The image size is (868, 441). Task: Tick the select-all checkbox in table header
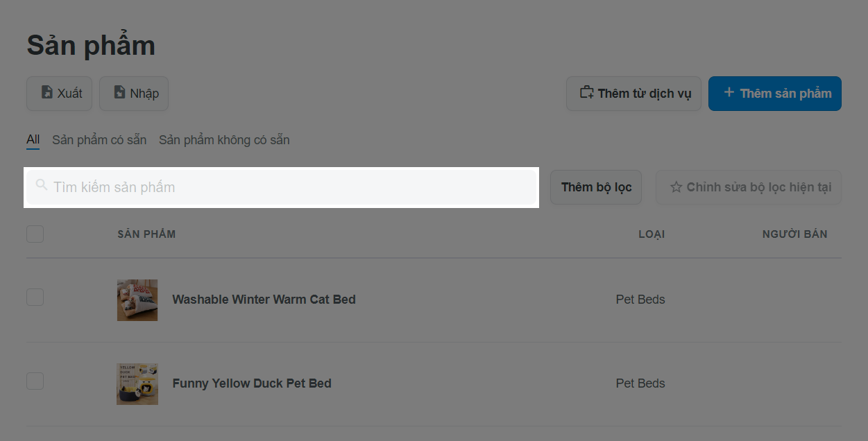coord(35,234)
